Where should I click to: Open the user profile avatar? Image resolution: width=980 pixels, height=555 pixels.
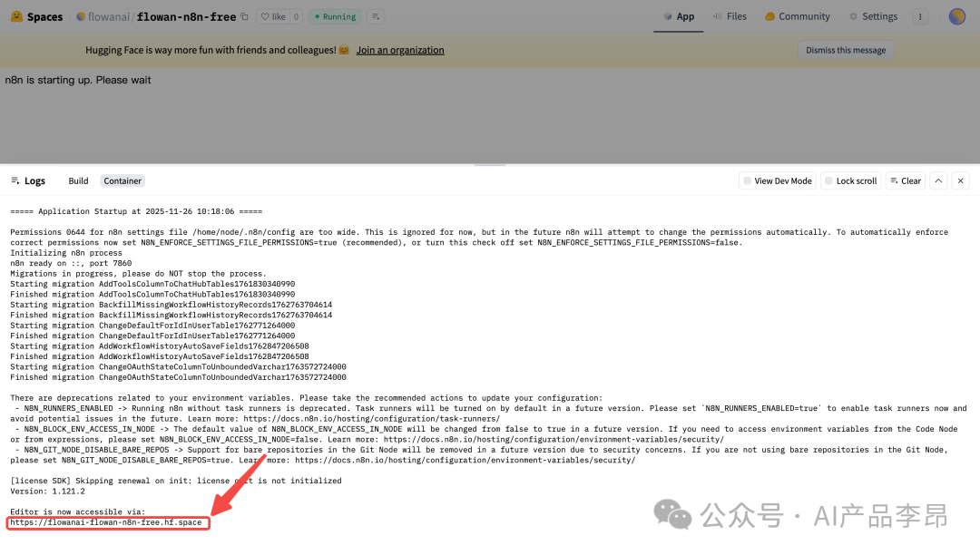point(957,17)
